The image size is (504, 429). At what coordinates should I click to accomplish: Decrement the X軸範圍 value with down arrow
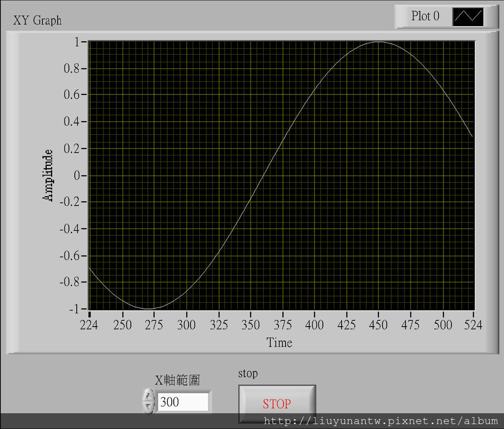(x=148, y=407)
